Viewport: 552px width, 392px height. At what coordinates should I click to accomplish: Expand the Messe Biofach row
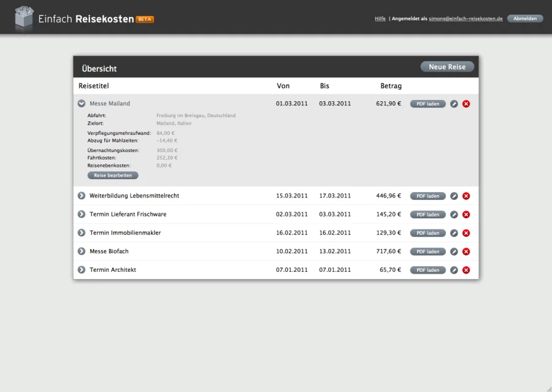[82, 252]
